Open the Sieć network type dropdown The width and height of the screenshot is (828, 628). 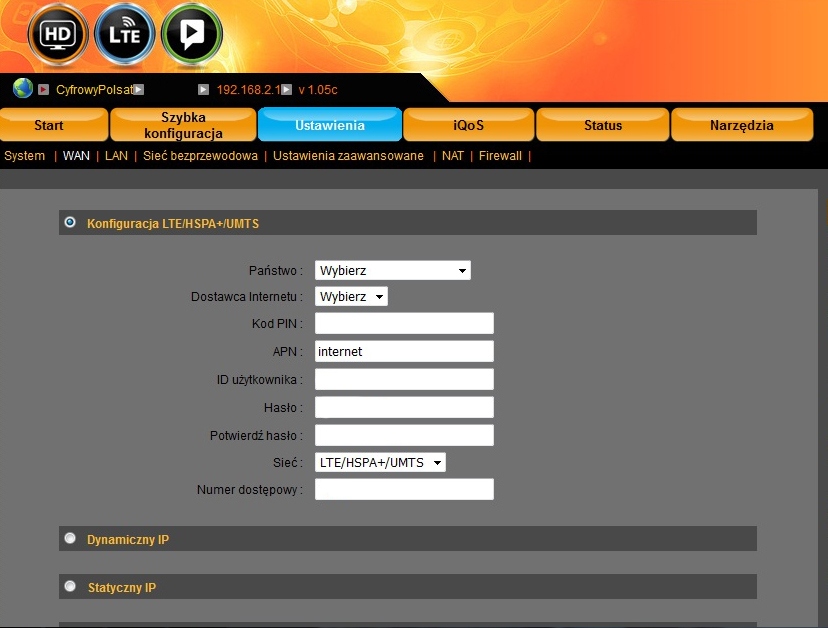(x=380, y=463)
